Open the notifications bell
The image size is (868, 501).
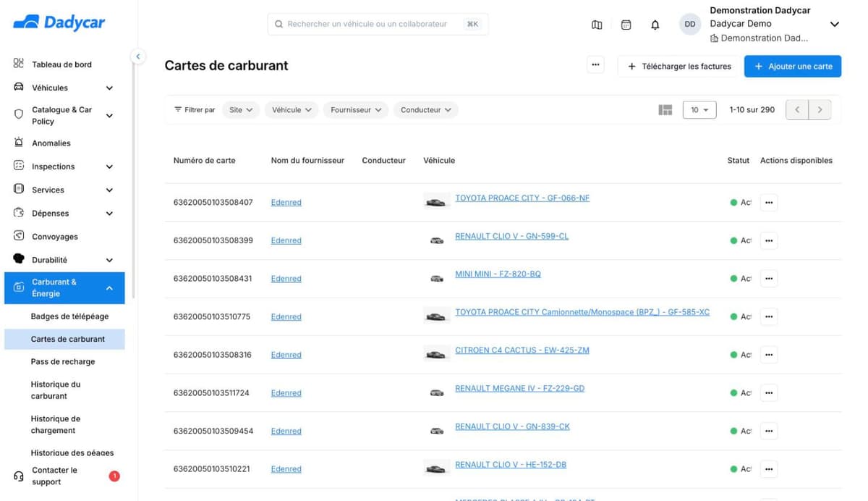coord(655,25)
